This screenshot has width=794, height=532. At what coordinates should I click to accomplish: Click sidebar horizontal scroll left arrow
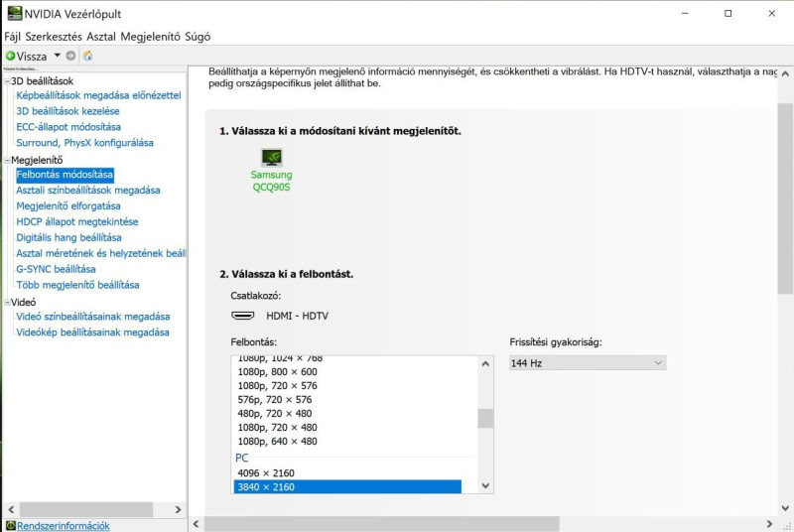point(11,510)
